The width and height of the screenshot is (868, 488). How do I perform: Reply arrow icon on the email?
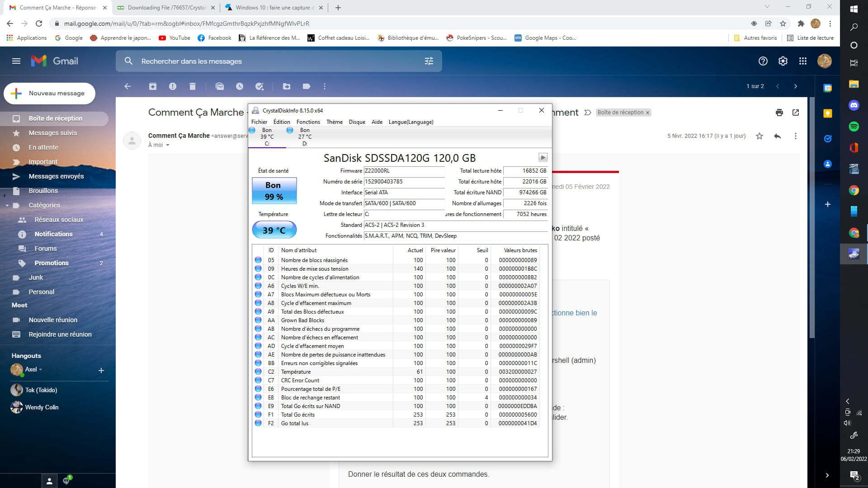pos(778,136)
